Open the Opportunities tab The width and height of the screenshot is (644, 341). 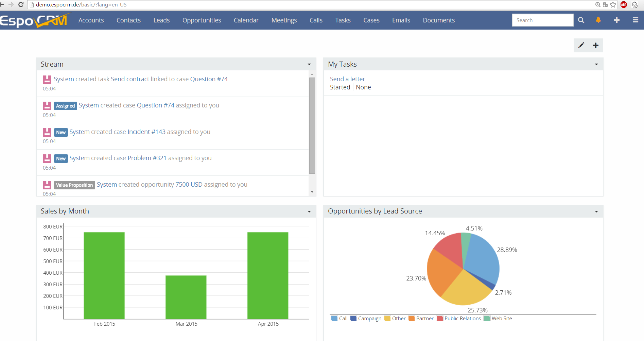(x=202, y=20)
